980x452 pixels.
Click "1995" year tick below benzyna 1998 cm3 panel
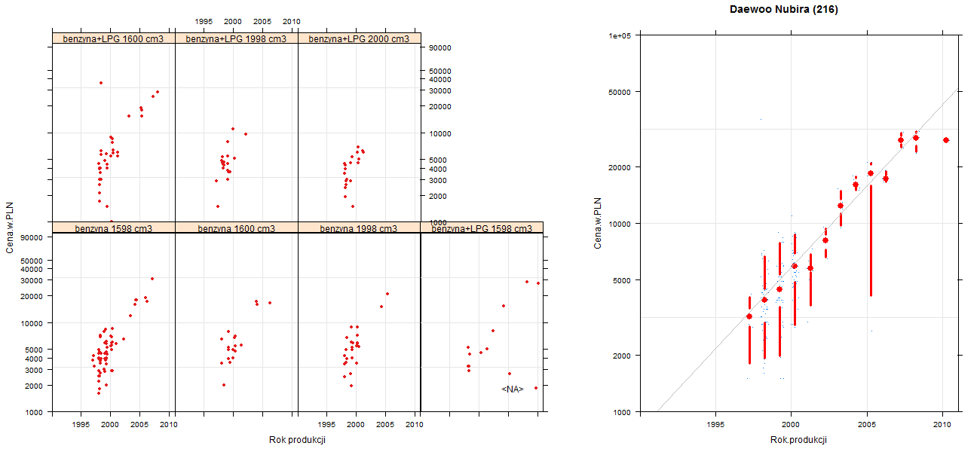[327, 425]
